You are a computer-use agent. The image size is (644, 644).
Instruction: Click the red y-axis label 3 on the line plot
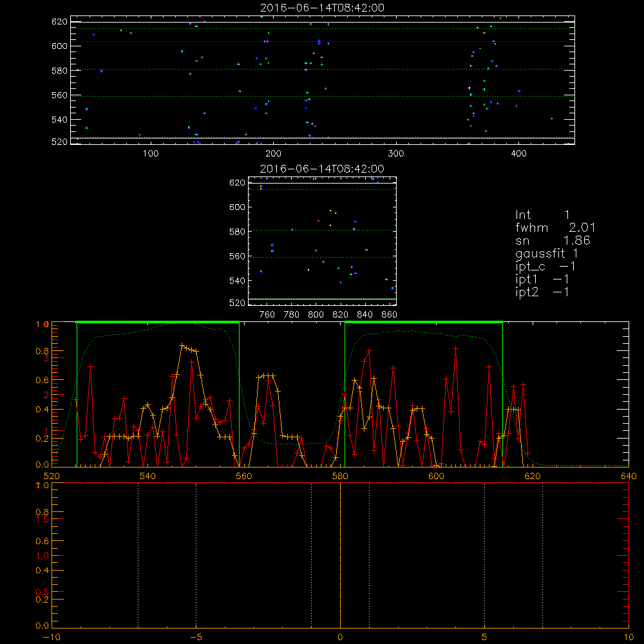coord(46,358)
